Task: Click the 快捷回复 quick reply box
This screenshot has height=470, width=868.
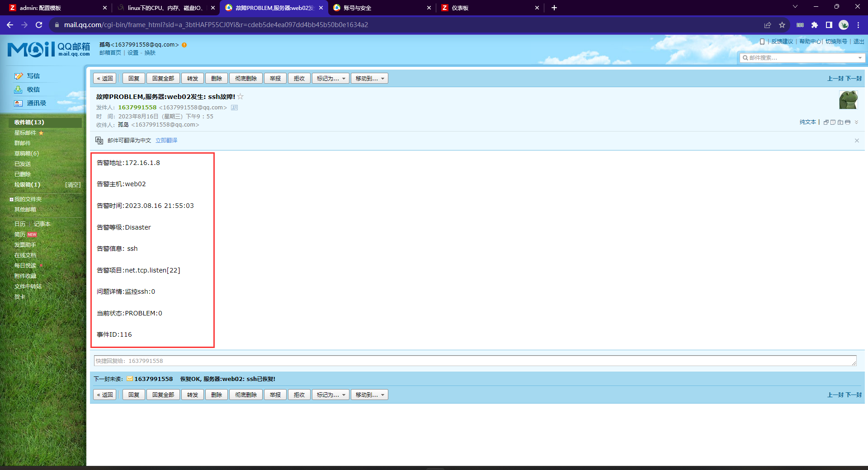Action: pos(475,361)
